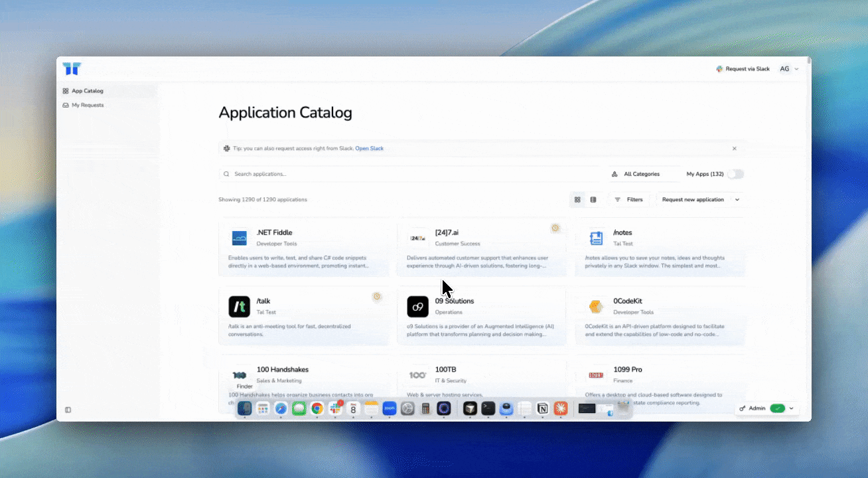Click the 100TB logo icon
This screenshot has height=478, width=868.
click(417, 375)
